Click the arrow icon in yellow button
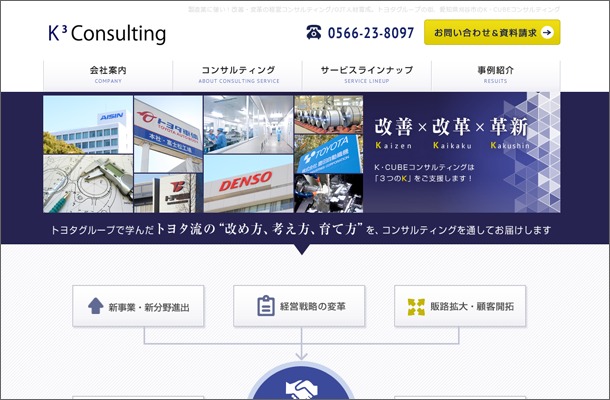This screenshot has height=400, width=610. coord(547,32)
